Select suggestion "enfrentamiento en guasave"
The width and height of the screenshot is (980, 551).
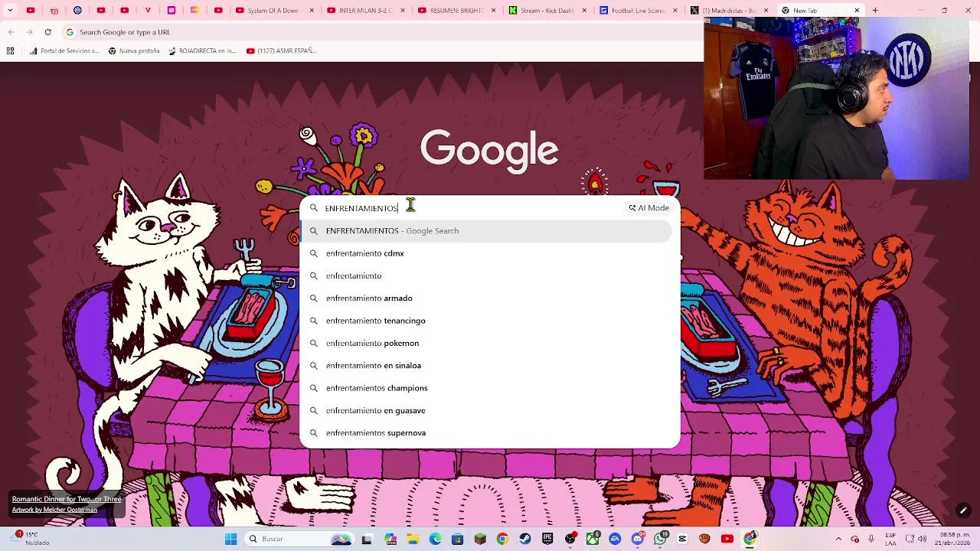[485, 410]
